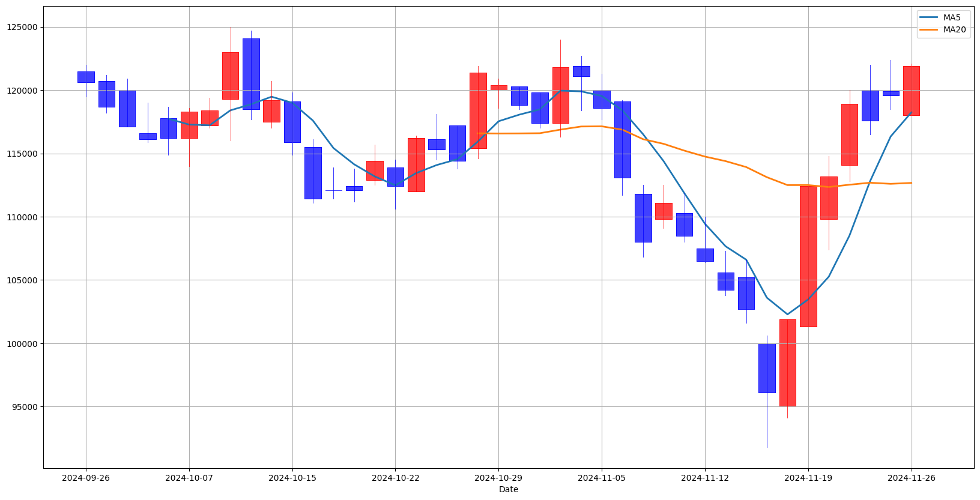Click the 100000 y-axis label
The height and width of the screenshot is (500, 980).
point(21,344)
